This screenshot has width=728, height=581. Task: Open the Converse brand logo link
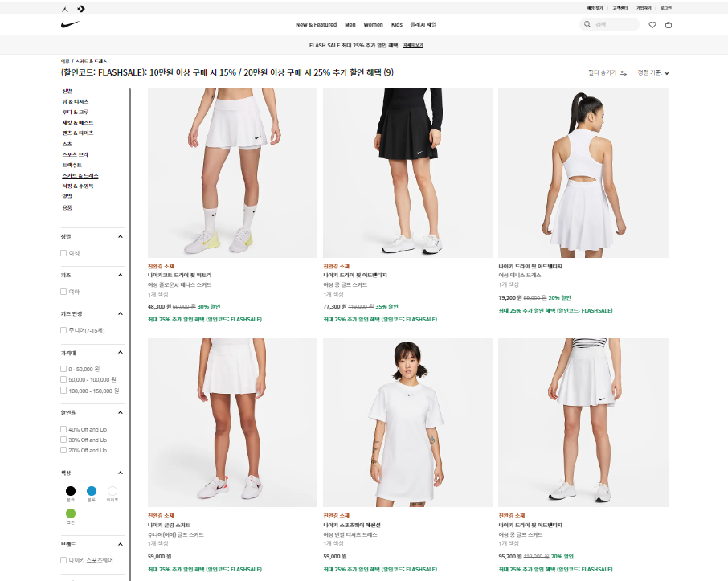tap(81, 8)
